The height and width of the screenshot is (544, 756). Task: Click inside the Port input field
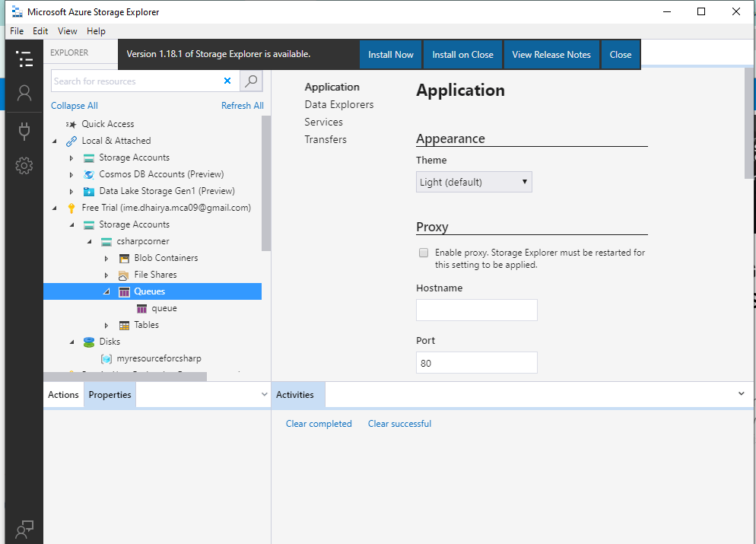click(476, 362)
